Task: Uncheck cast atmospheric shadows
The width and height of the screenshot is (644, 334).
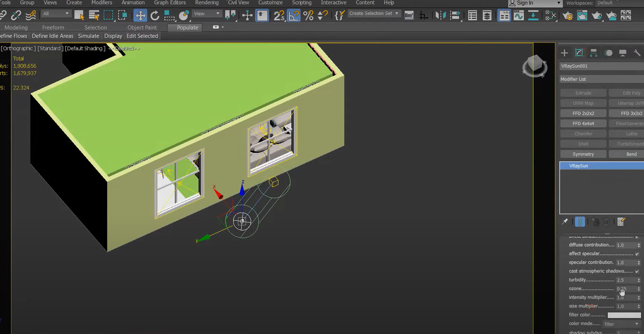Action: pos(637,271)
